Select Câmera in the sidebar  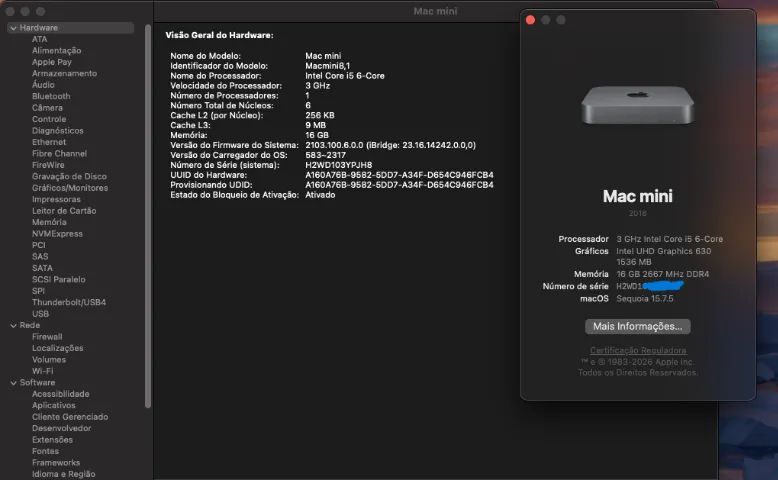click(47, 108)
